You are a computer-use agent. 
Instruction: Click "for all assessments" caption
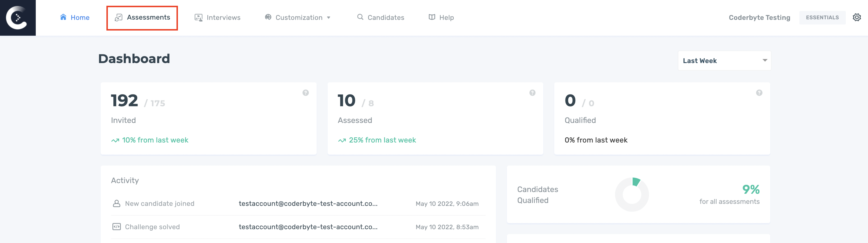[x=730, y=202]
